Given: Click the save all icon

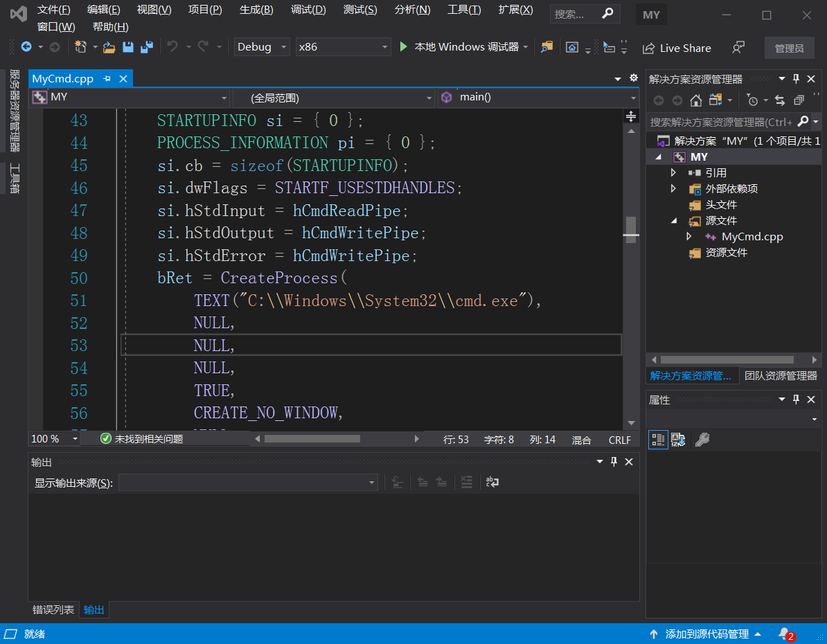Looking at the screenshot, I should tap(147, 47).
